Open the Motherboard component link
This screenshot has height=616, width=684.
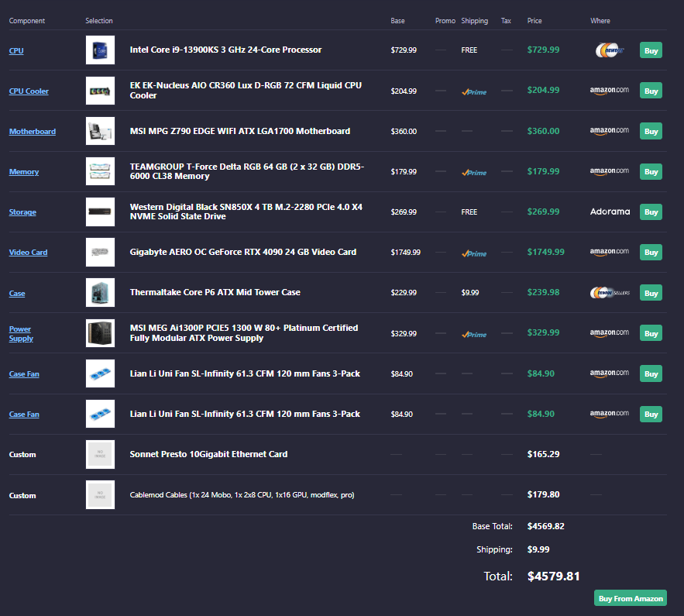pos(33,131)
